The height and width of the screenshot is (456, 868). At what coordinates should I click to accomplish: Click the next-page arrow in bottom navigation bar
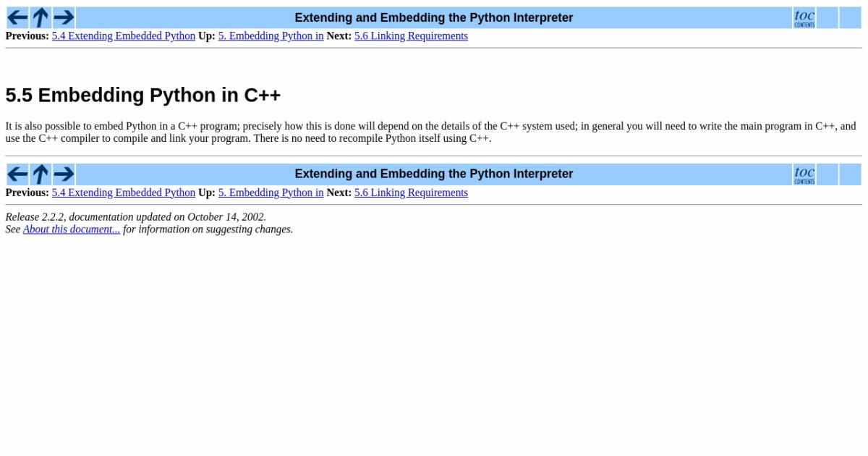[63, 174]
